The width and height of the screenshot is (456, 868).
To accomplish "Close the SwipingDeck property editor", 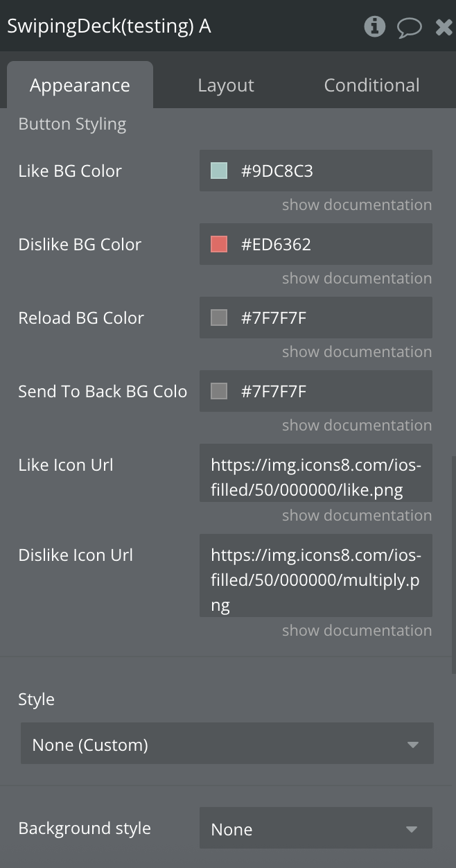I will (444, 26).
